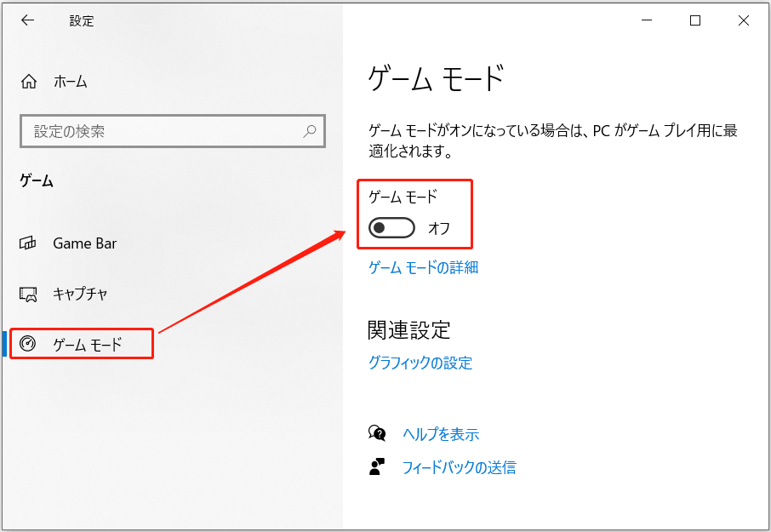771x532 pixels.
Task: Open the ゲーム モードの詳細 link
Action: tap(422, 267)
